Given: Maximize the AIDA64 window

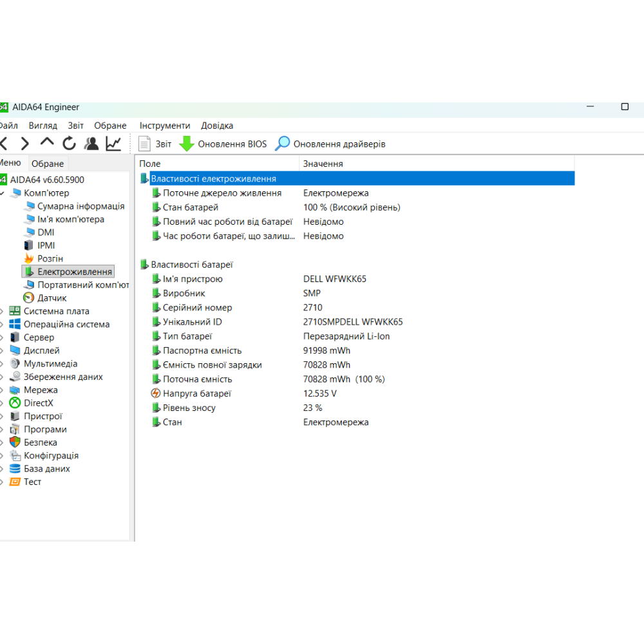Looking at the screenshot, I should click(624, 107).
